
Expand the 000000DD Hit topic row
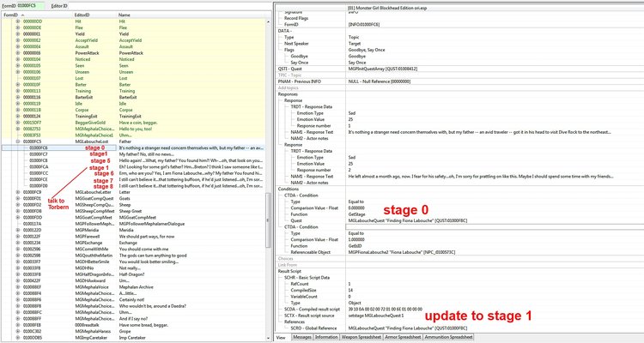click(x=18, y=21)
